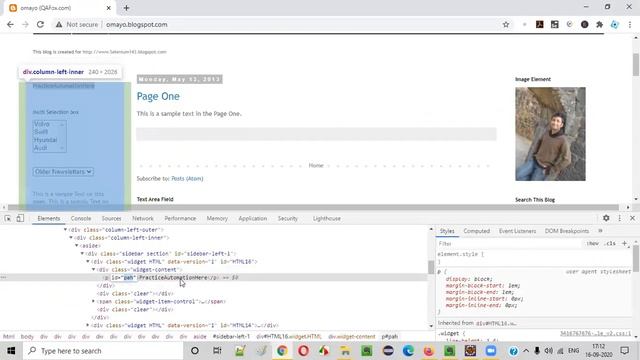Select Volvo in the multi selection box

pyautogui.click(x=42, y=124)
